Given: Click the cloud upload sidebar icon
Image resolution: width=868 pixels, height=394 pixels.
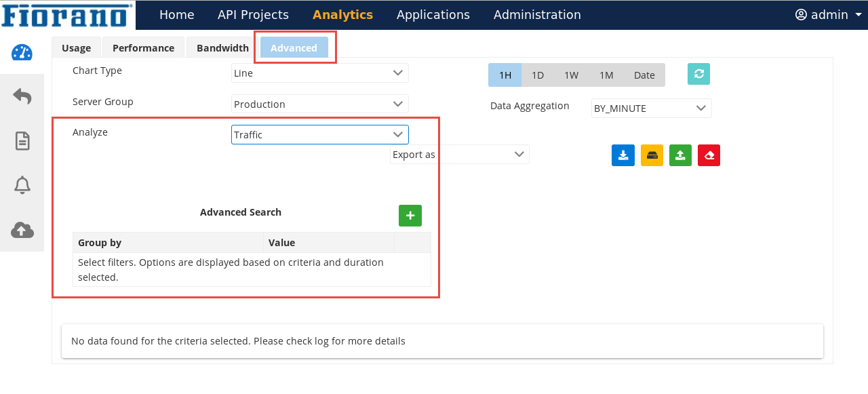Looking at the screenshot, I should pyautogui.click(x=22, y=229).
